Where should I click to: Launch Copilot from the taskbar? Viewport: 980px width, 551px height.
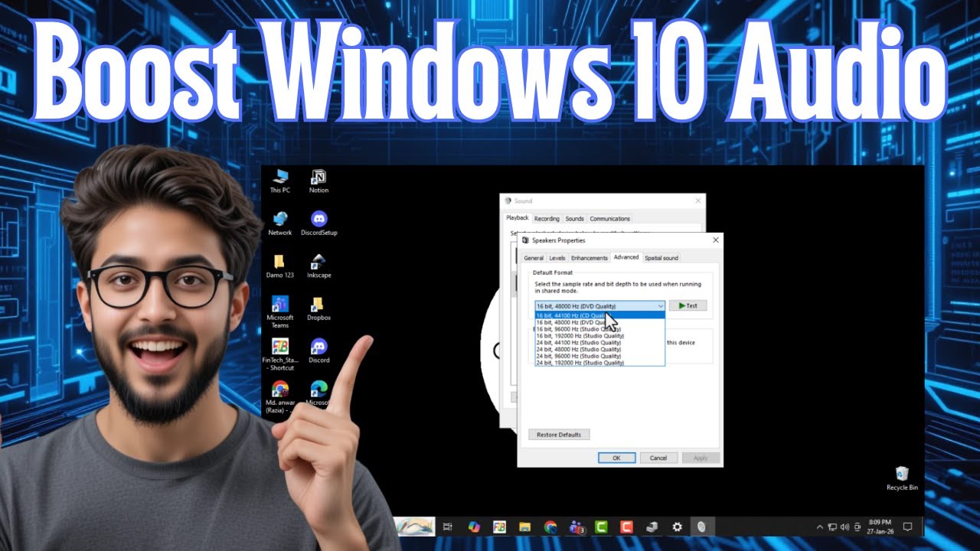(x=474, y=527)
